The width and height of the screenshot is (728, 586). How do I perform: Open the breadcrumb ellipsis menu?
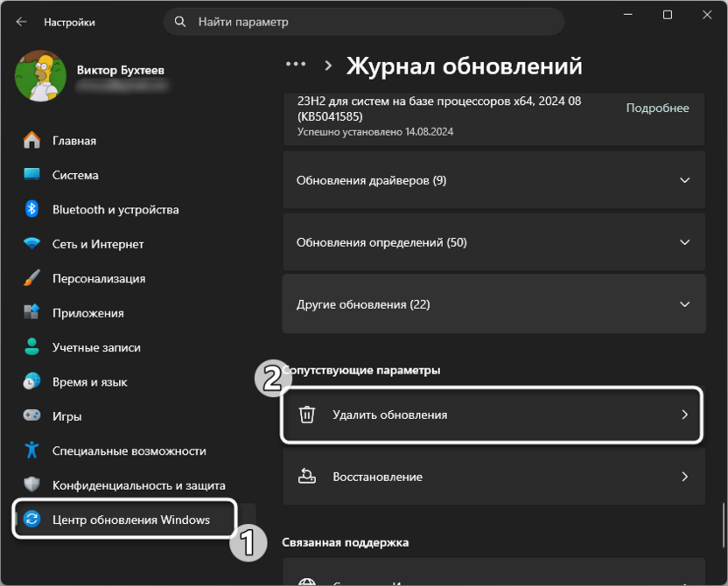point(295,63)
